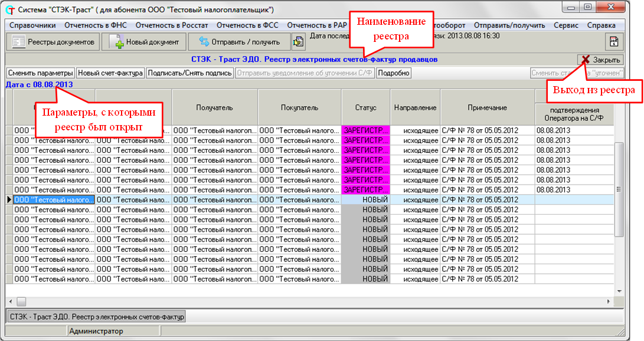Click the Направление column header
644x341 pixels.
[415, 107]
